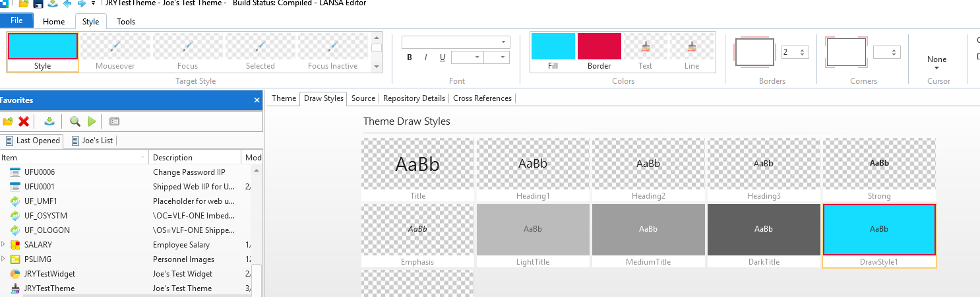980x297 pixels.
Task: Open the font family combo box
Action: pos(456,42)
